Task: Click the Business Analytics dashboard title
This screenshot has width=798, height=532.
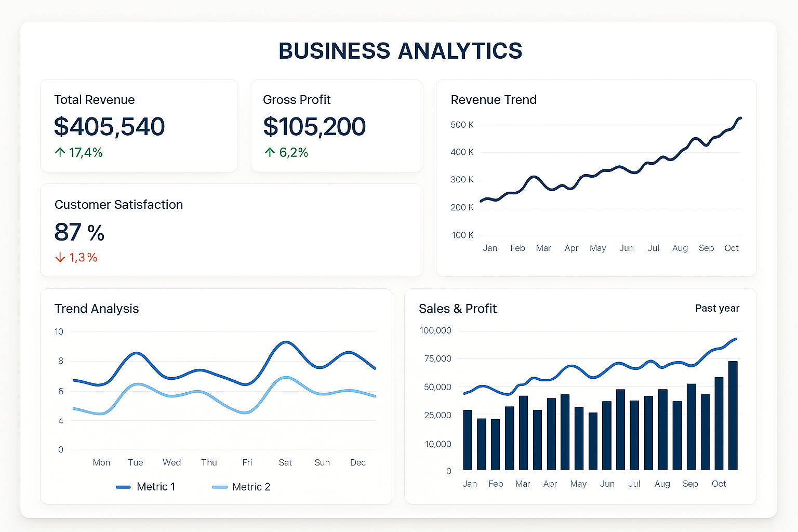Action: (x=400, y=51)
